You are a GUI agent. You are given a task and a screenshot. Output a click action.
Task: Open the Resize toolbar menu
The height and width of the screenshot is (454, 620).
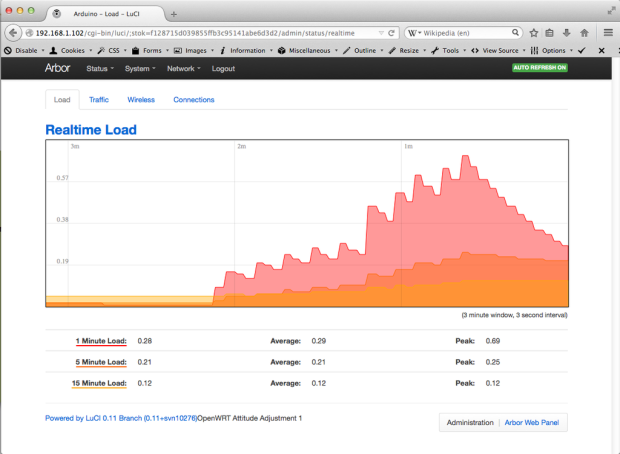pos(407,50)
